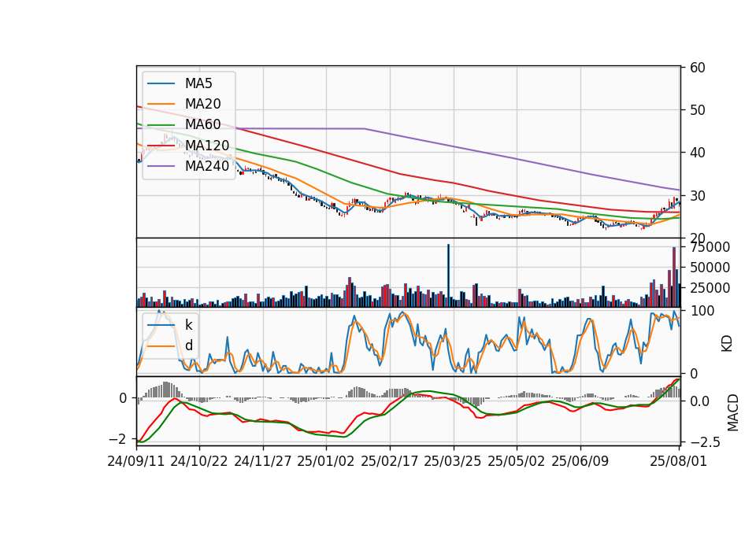Click the 75000 volume axis tick label
This screenshot has width=756, height=543.
[710, 247]
